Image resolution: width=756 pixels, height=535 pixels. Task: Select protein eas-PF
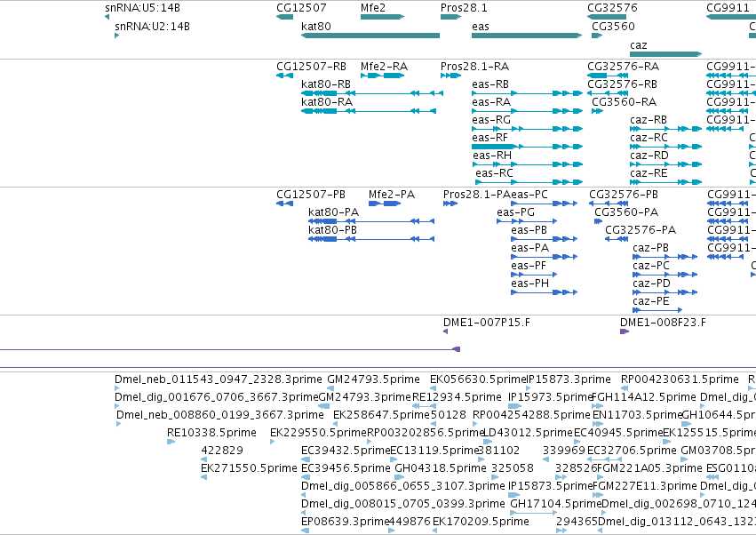[529, 266]
